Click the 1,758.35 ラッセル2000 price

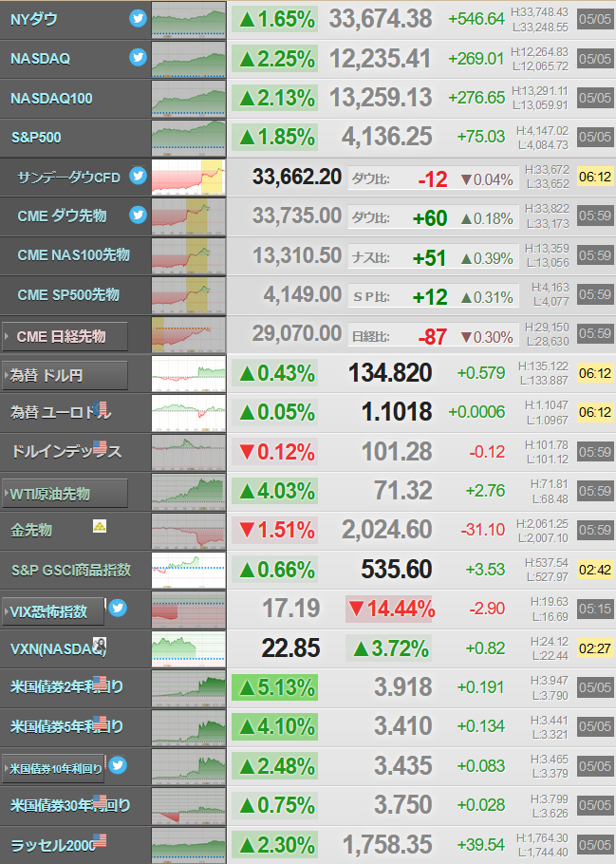point(387,845)
